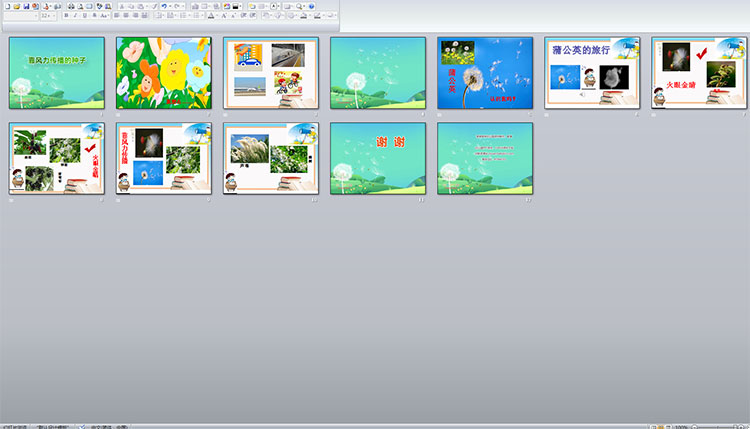Expand the Undo history dropdown arrow

coord(170,6)
